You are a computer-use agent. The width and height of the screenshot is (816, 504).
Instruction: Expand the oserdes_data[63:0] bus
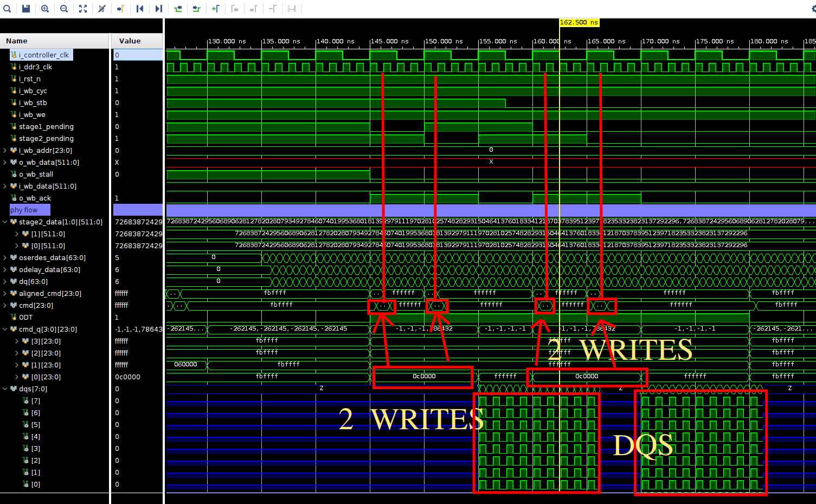click(5, 258)
